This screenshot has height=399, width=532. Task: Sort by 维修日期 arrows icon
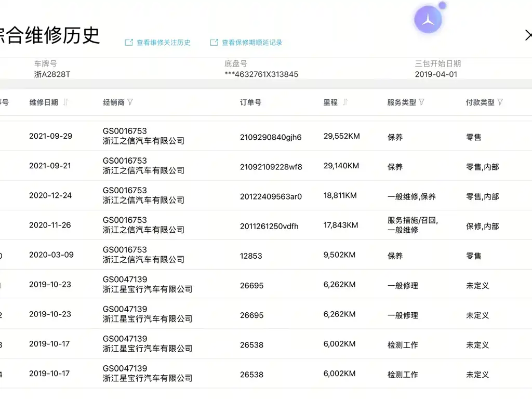[66, 102]
